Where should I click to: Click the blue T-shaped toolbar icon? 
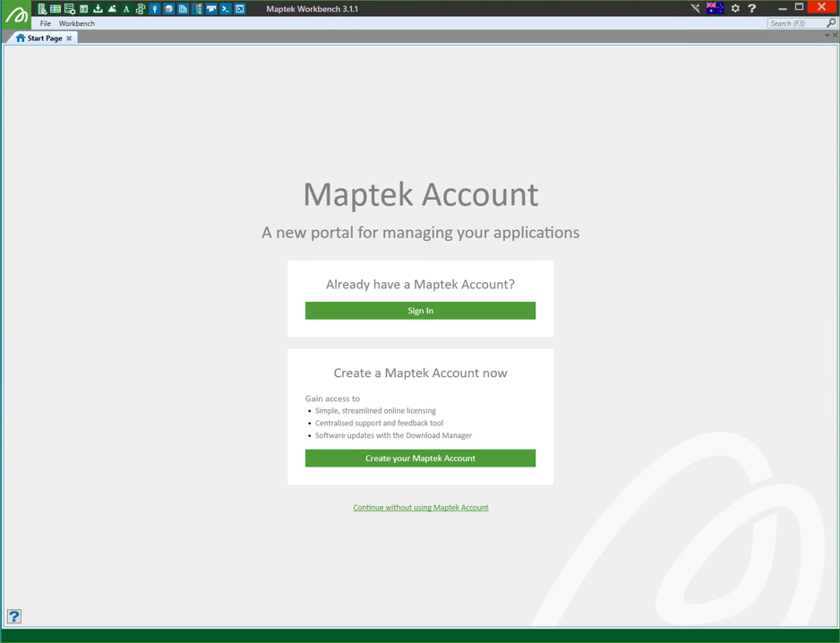click(211, 9)
